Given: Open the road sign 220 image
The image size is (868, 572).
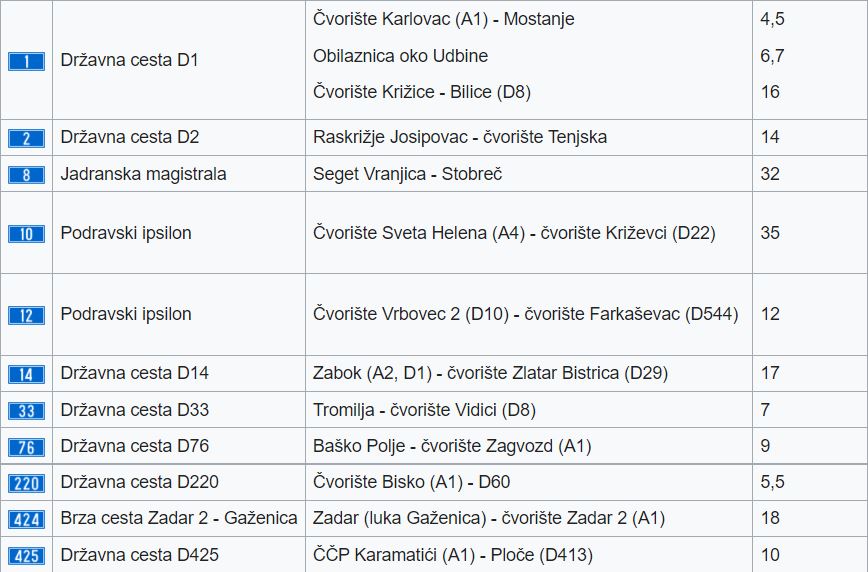Looking at the screenshot, I should coord(26,484).
